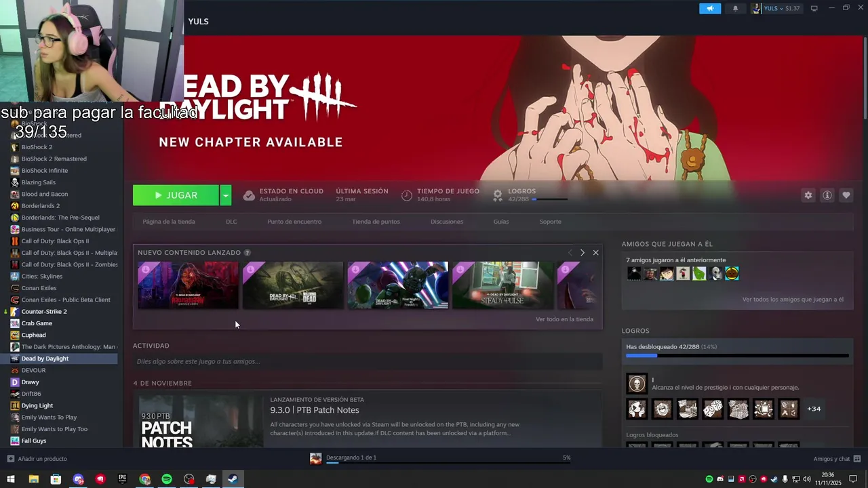This screenshot has width=868, height=488.
Task: Select Fall Guys in library
Action: [34, 441]
